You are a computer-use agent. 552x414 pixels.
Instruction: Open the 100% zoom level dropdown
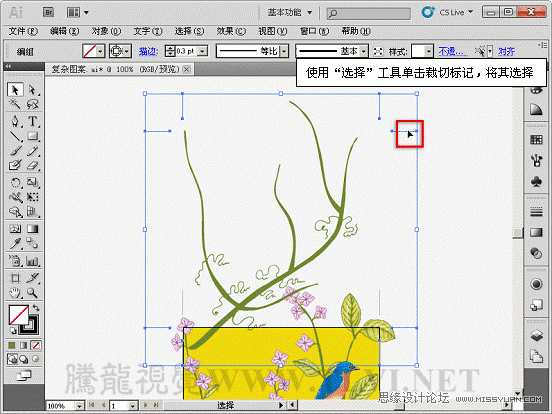80,406
